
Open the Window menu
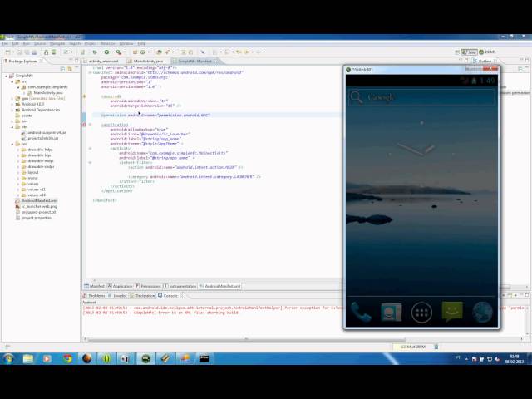coord(126,43)
